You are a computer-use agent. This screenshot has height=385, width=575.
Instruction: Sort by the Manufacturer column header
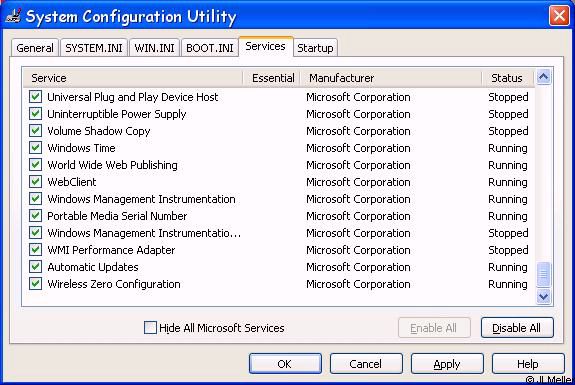391,78
